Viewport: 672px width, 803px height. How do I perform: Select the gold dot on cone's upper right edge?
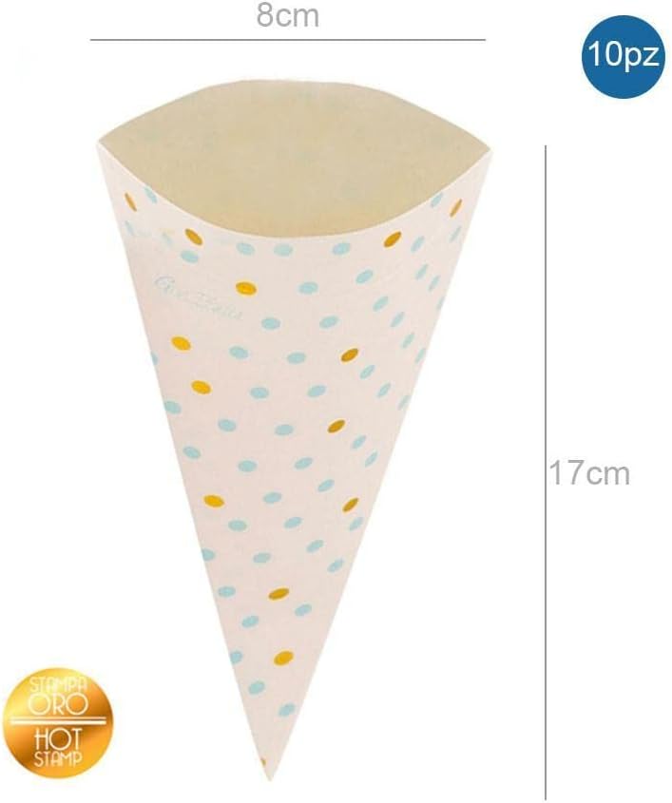point(455,207)
